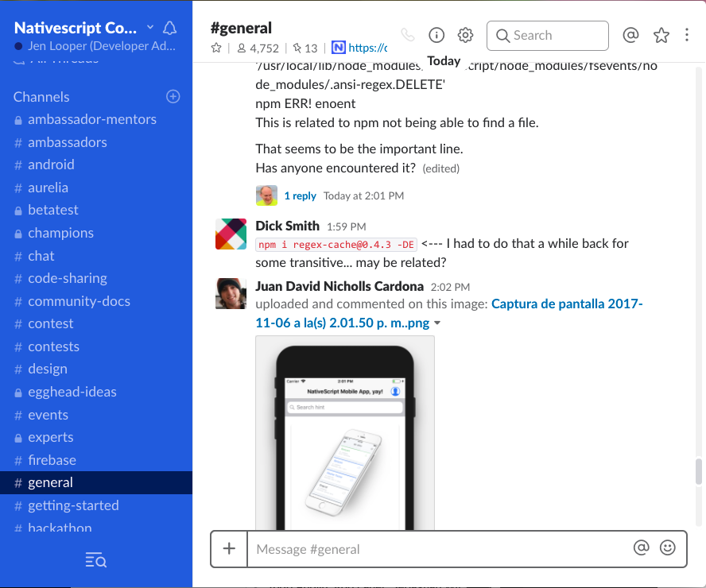Click the 2:02 PM message timestamp

tap(450, 287)
